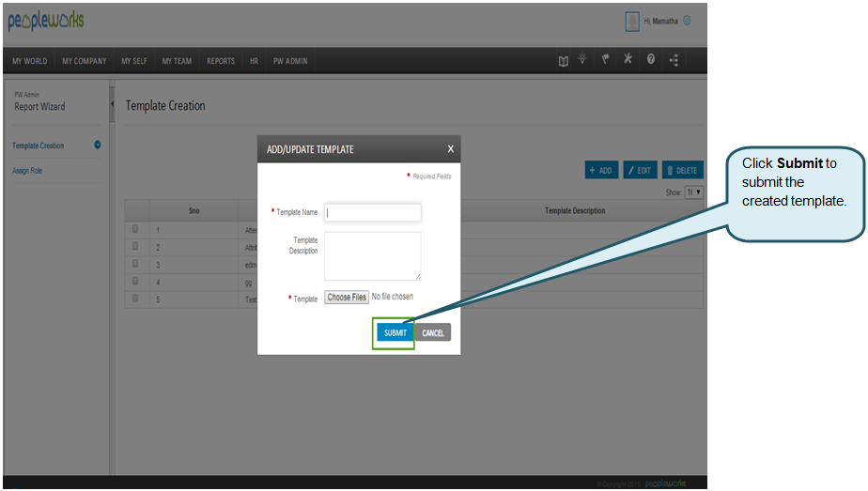Click the flag icon in top bar
The height and width of the screenshot is (491, 868).
coord(606,60)
